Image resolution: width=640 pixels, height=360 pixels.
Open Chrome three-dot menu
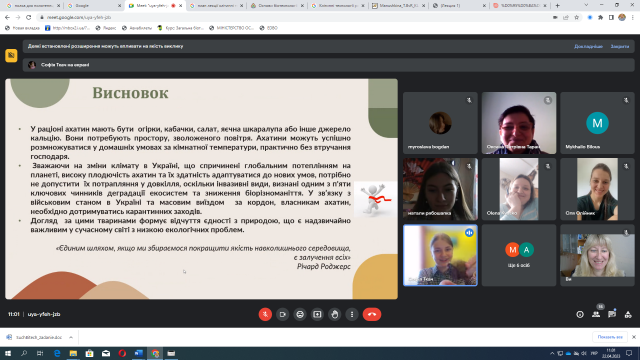point(633,17)
